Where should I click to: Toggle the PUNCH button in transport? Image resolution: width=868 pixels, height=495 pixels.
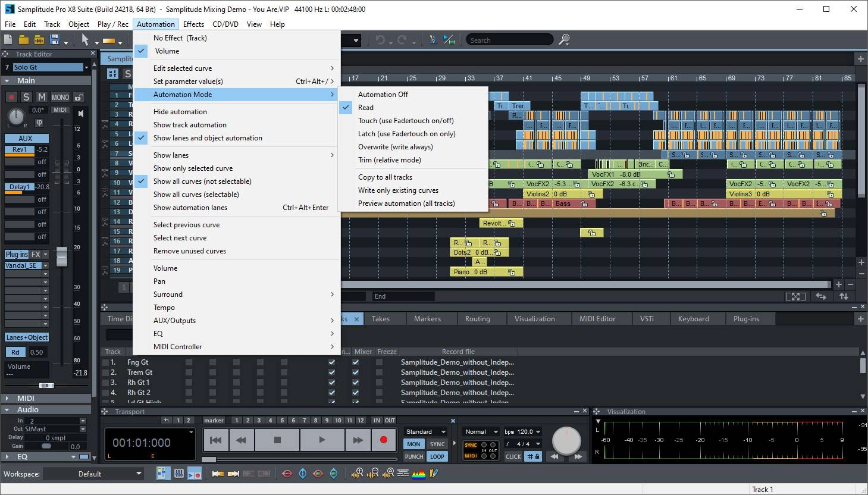[x=414, y=456]
